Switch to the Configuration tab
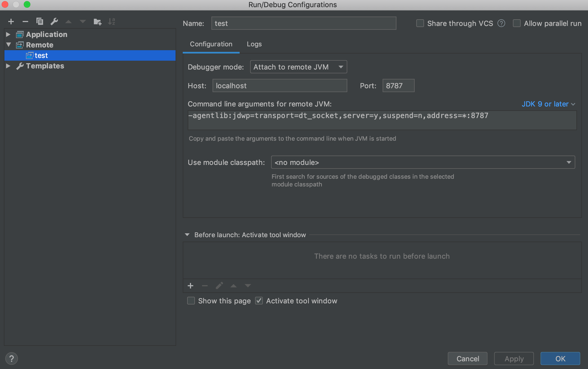588x369 pixels. (211, 44)
